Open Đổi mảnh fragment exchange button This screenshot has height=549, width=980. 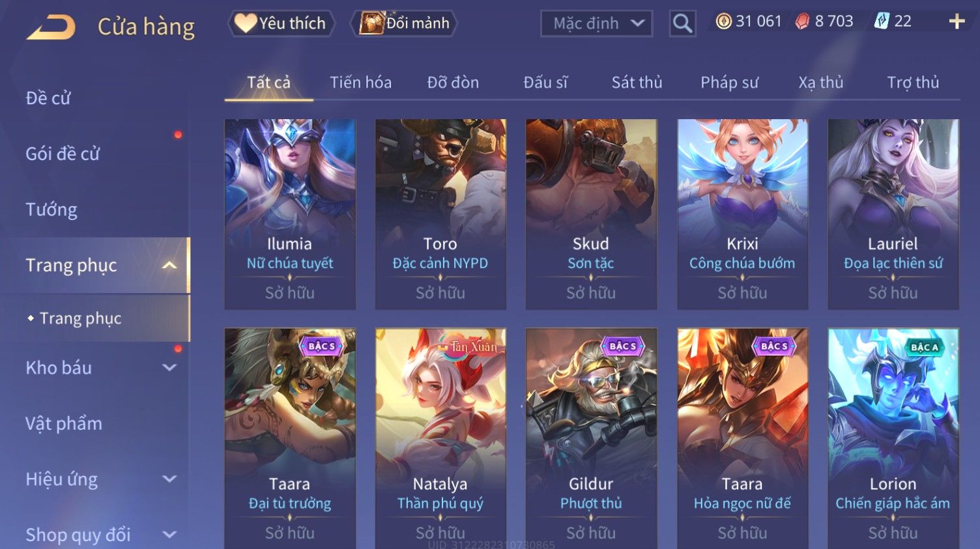(404, 23)
